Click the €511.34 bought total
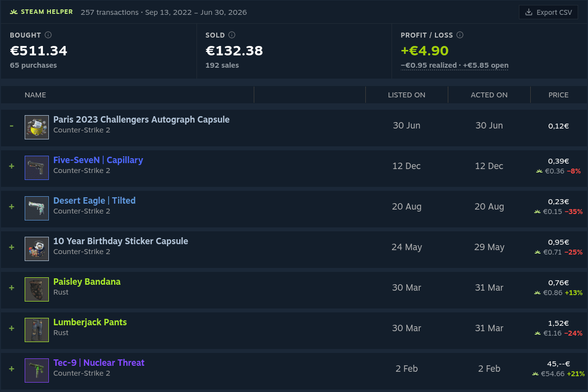Screen dimensions: 588x392 pos(39,51)
